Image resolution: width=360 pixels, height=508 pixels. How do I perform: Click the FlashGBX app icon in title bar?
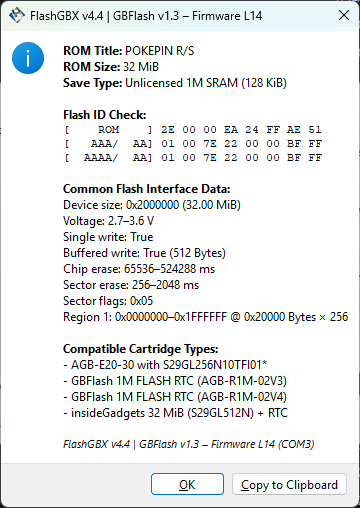pos(17,15)
